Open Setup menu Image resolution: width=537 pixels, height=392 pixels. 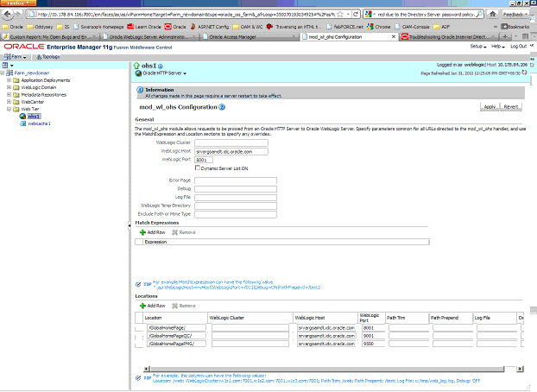(478, 47)
